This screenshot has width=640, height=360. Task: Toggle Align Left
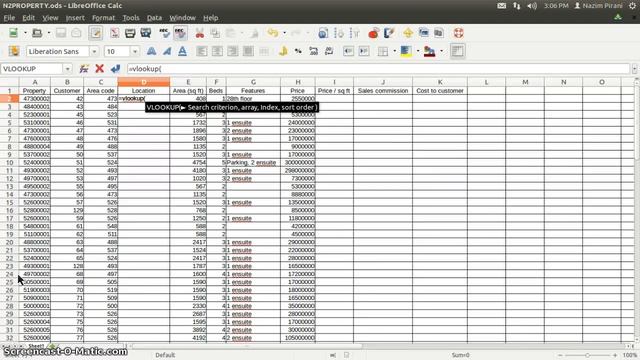pyautogui.click(x=201, y=51)
